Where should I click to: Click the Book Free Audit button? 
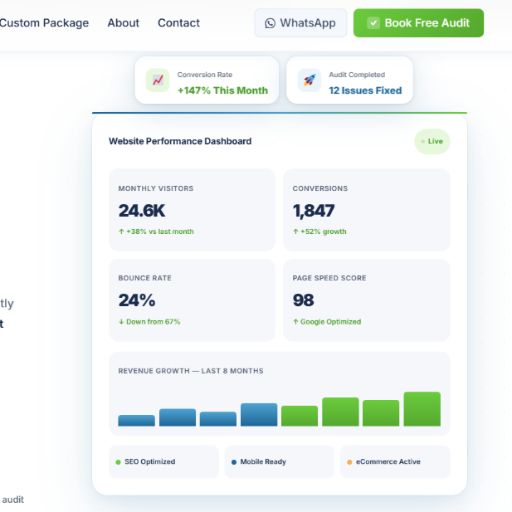(419, 23)
